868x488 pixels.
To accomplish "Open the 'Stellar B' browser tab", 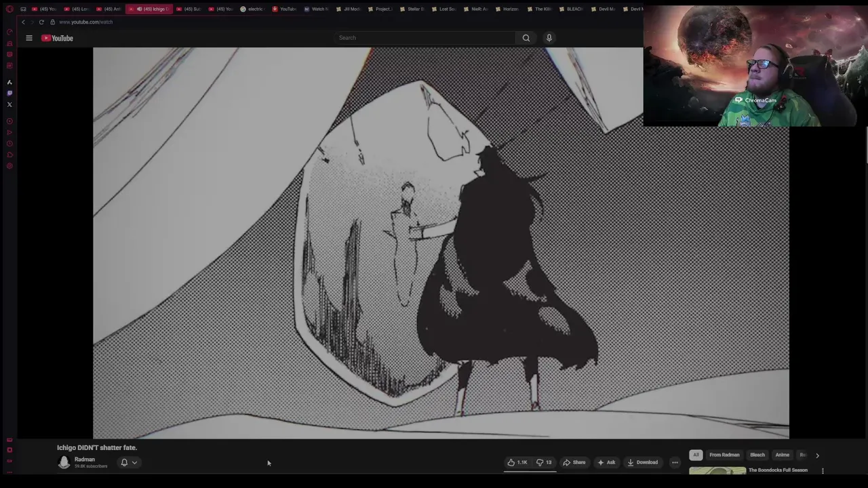I will click(412, 9).
